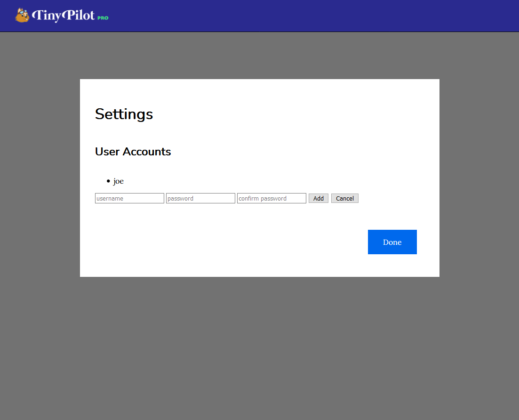Focus the username input field
The image size is (519, 420).
[x=129, y=198]
